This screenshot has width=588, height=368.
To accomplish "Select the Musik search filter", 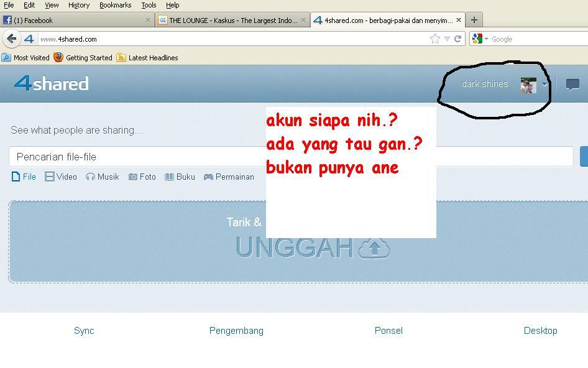I will coord(102,177).
